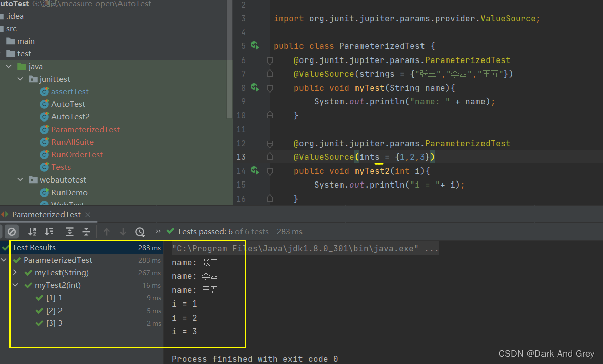Click console output line 'i = 2'
Viewport: 603px width, 364px height.
pos(185,318)
